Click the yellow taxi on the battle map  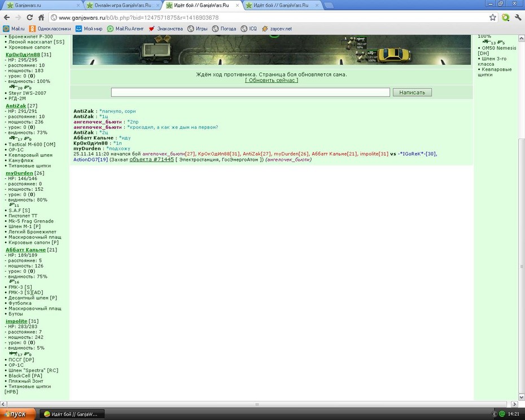(x=394, y=55)
